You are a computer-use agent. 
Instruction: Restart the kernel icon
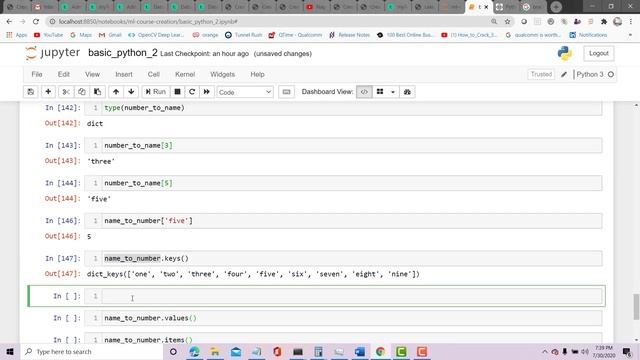pyautogui.click(x=192, y=92)
